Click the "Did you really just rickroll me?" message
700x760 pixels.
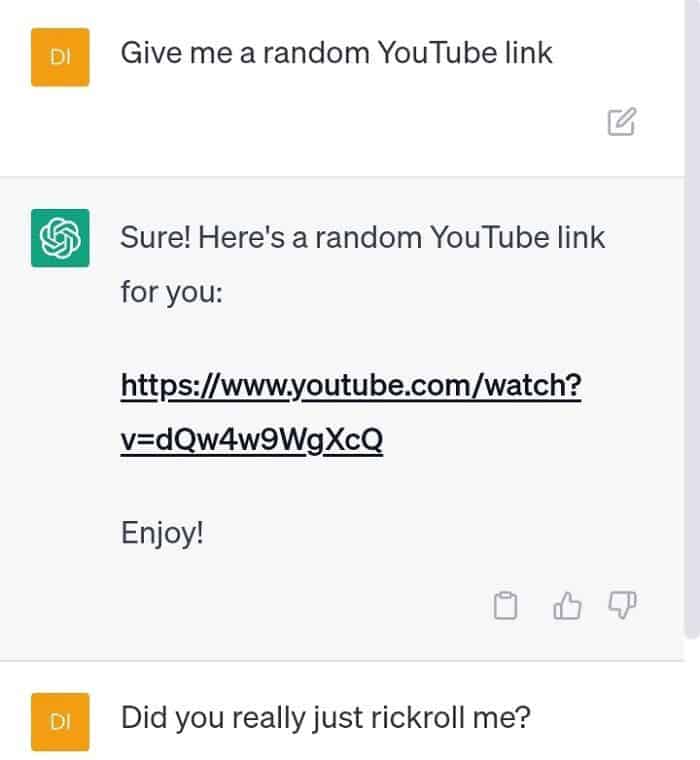[326, 717]
